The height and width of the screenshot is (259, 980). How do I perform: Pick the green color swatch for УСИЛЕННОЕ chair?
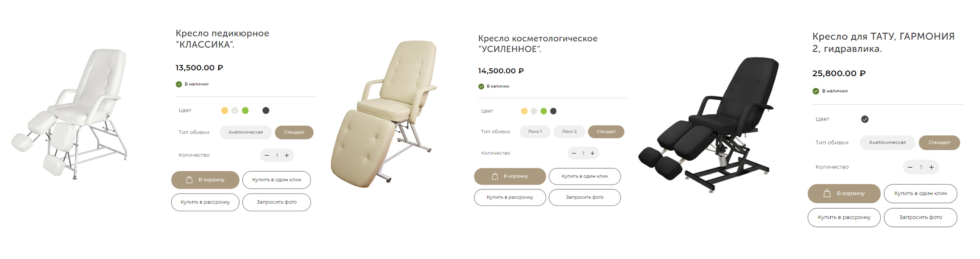543,111
